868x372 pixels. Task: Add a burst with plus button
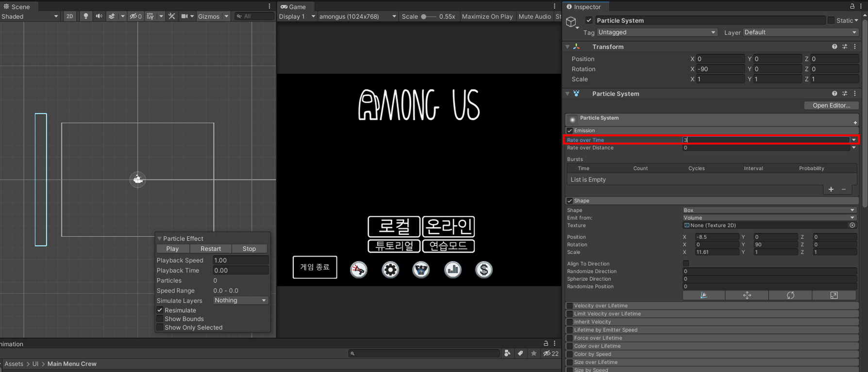click(x=831, y=189)
